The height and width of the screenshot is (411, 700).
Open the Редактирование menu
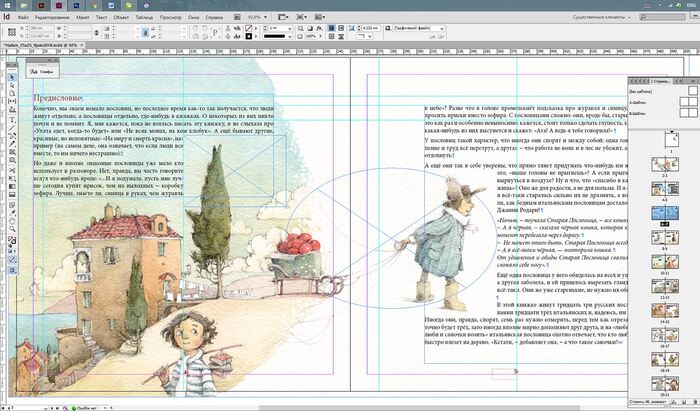point(52,18)
